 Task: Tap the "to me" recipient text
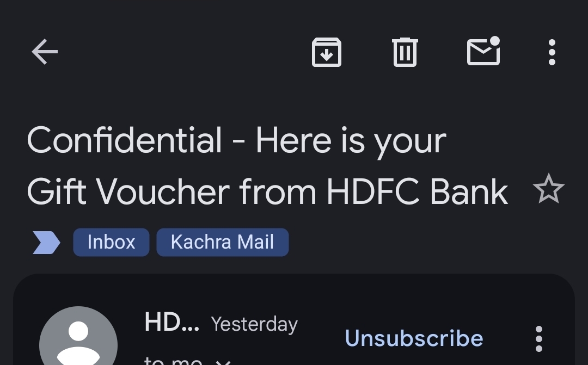coord(173,361)
